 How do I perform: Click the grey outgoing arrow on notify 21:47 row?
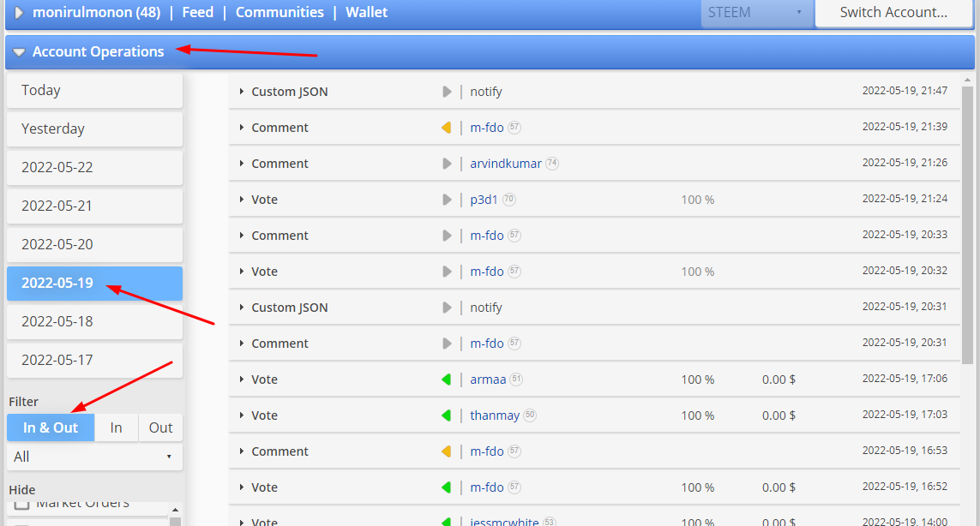[x=447, y=92]
